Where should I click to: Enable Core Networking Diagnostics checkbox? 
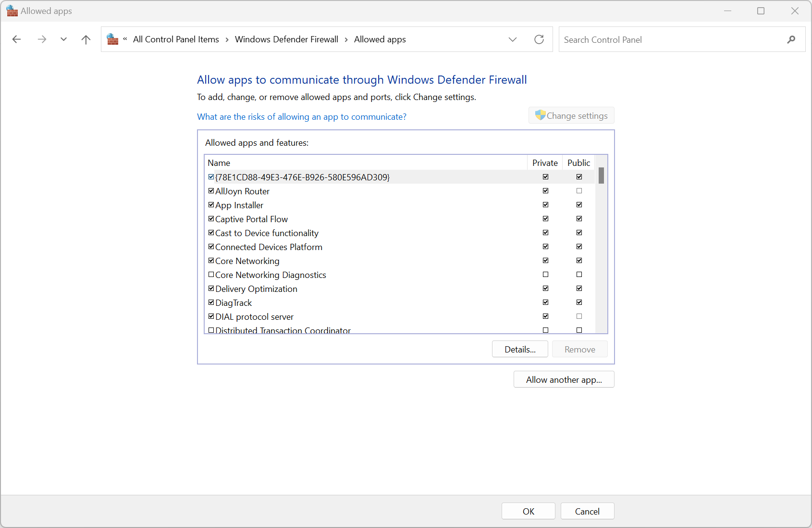point(211,275)
